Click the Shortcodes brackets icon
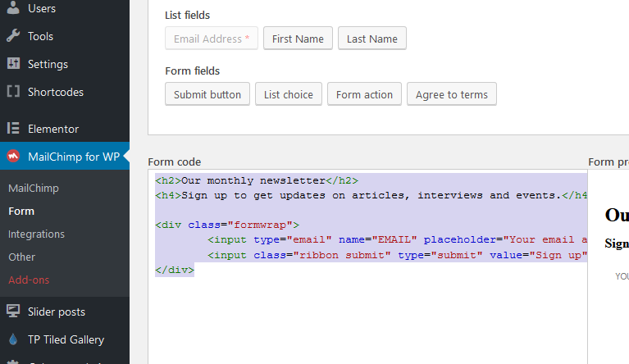 (13, 92)
